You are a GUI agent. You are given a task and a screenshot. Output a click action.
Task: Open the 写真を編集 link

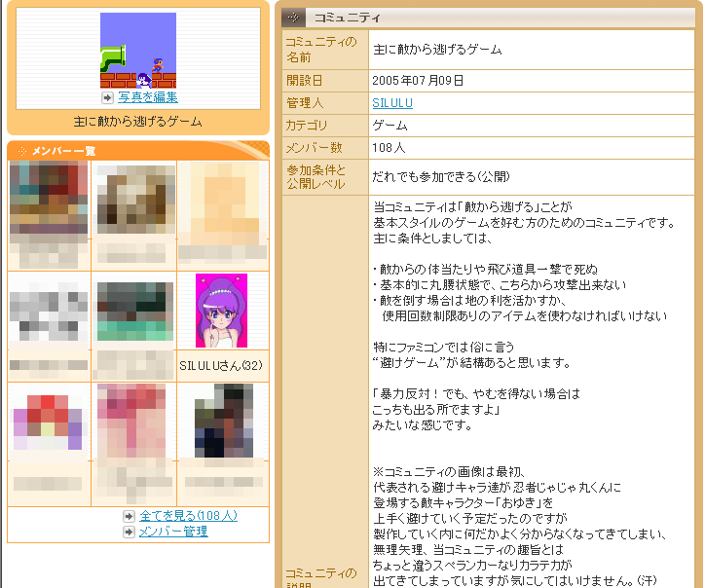pyautogui.click(x=148, y=97)
